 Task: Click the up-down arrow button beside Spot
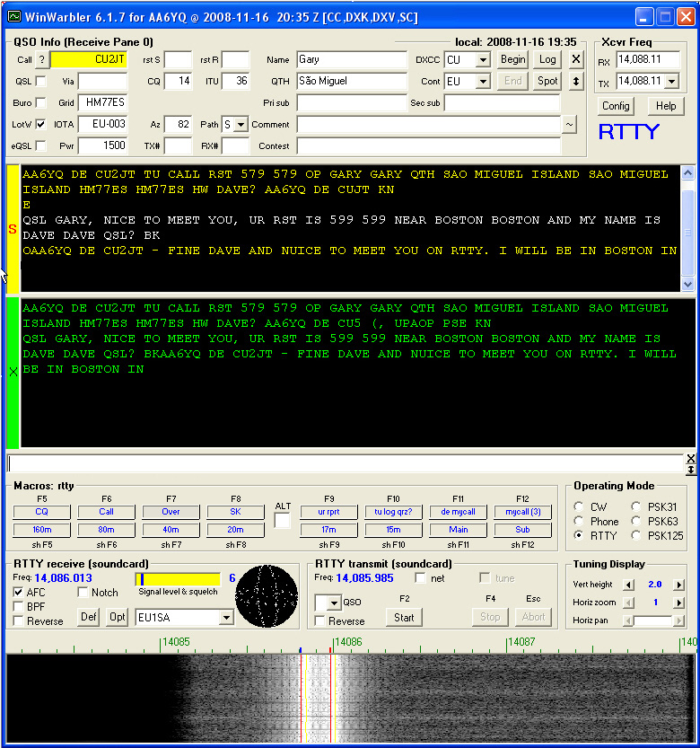pos(576,81)
